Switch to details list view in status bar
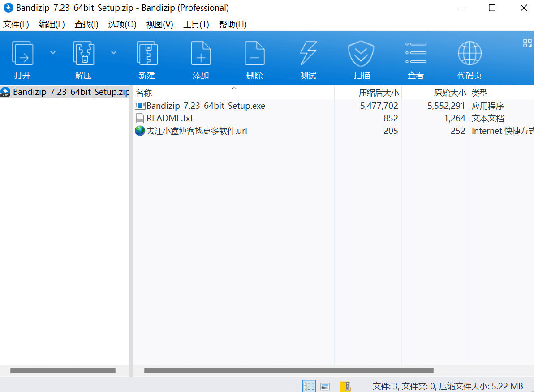 [309, 386]
